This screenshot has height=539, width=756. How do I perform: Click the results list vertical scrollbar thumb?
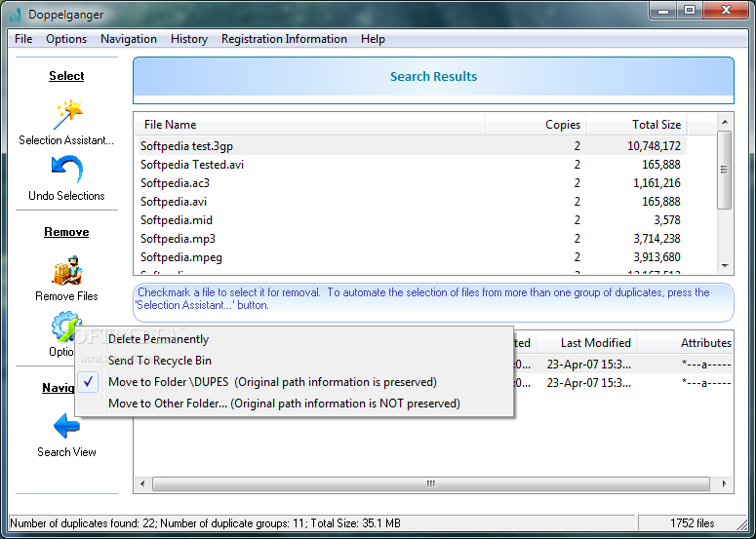pyautogui.click(x=725, y=170)
